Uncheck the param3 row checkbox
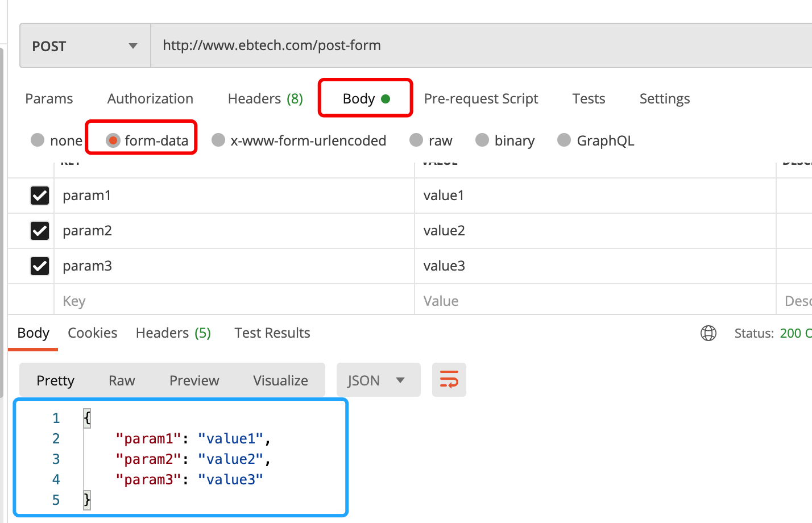This screenshot has height=523, width=812. tap(40, 266)
